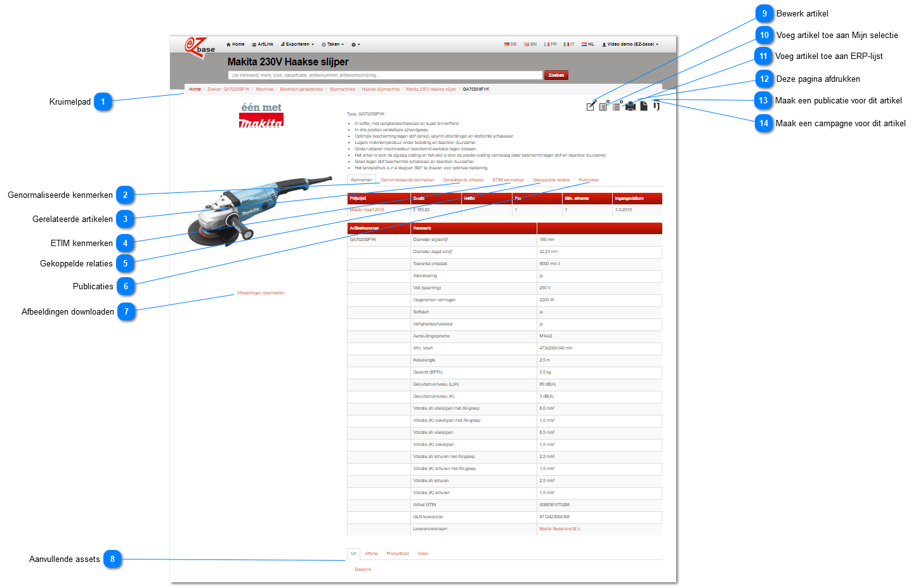
Task: Click 'Afbeeldingen downloaden' link
Action: click(x=261, y=293)
